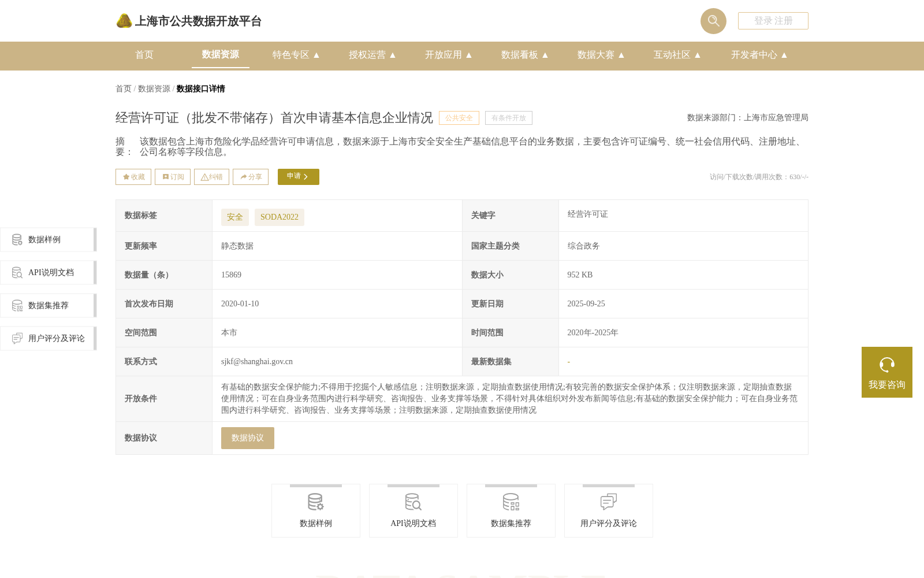Click the 数据集推荐 bottom card
Viewport: 924px width, 578px height.
pyautogui.click(x=511, y=511)
